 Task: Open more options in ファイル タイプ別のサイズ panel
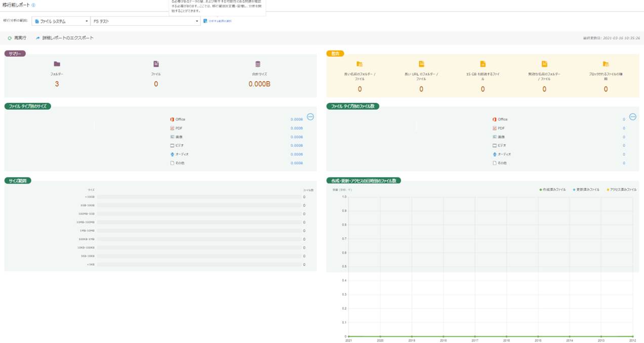310,117
